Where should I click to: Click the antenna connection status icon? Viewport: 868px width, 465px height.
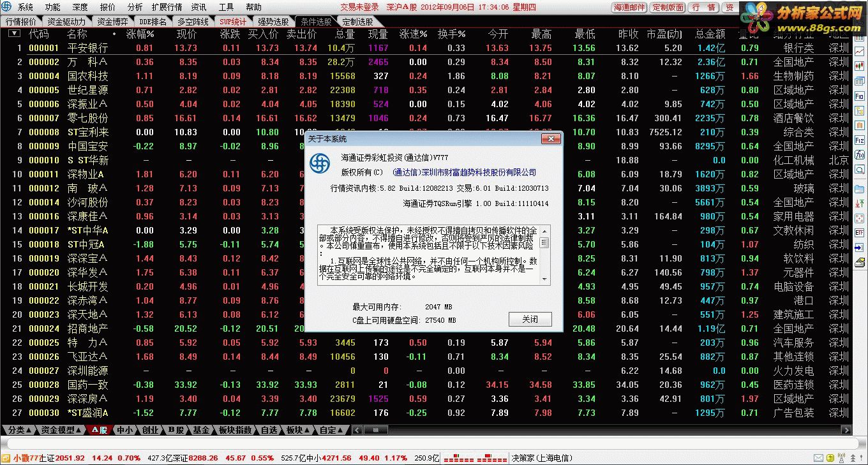(x=841, y=458)
